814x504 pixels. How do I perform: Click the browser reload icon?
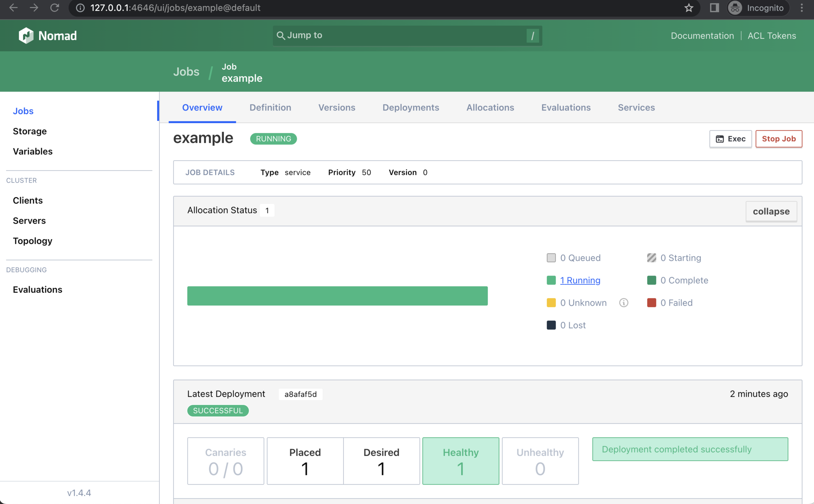pos(55,8)
